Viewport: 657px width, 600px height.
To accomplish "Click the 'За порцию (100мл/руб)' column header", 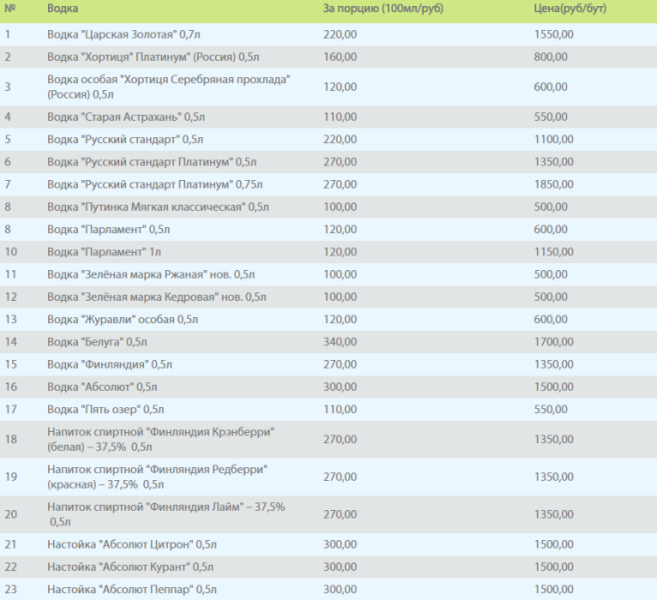I will (x=383, y=8).
